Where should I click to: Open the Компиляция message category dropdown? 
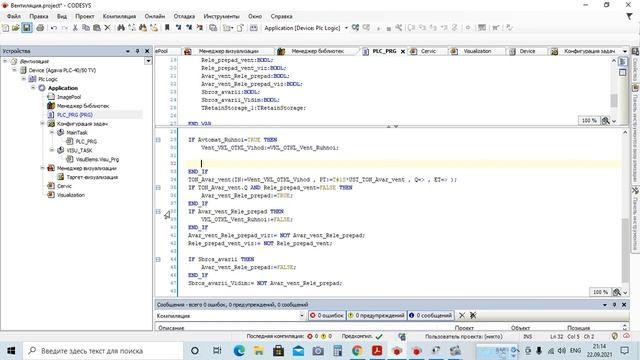tap(302, 316)
